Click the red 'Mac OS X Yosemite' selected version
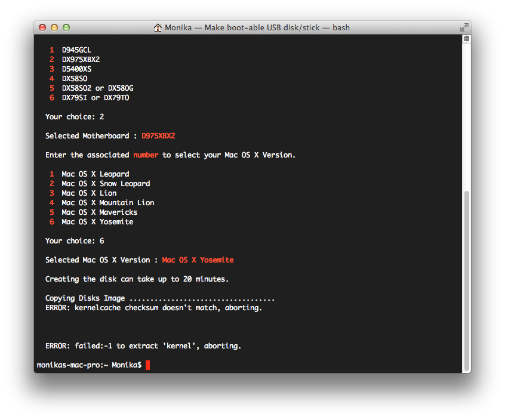The image size is (505, 420). pyautogui.click(x=198, y=260)
